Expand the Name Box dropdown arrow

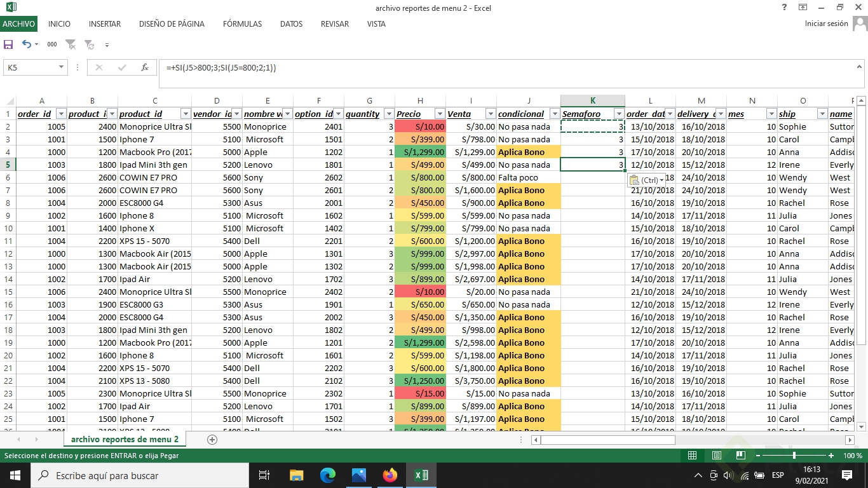62,67
